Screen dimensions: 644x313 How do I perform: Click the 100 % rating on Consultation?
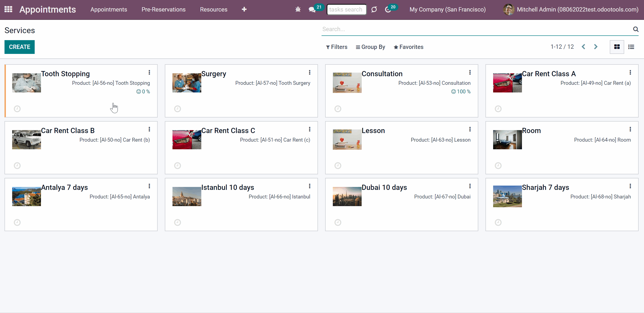[x=461, y=92]
